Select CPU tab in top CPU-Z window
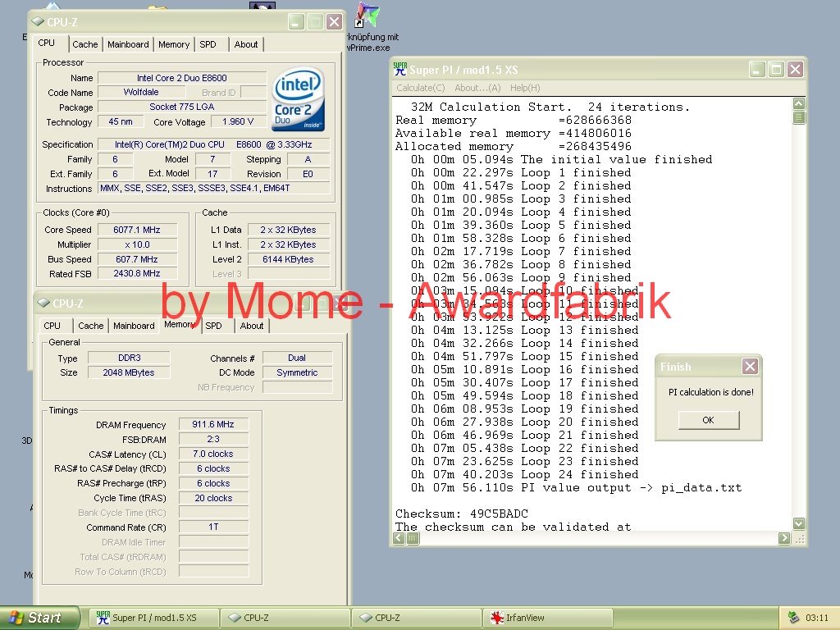840x630 pixels. 47,43
